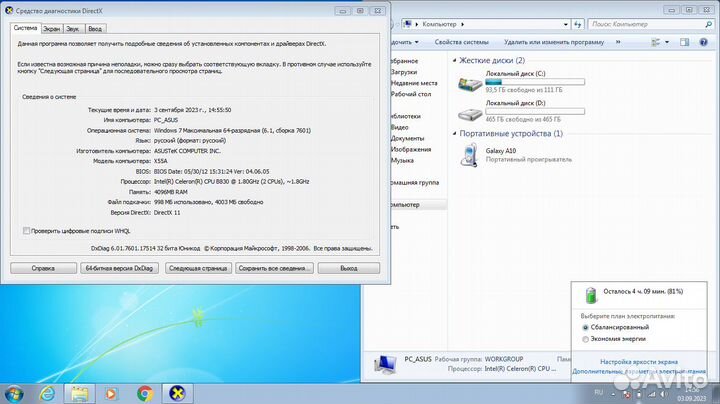Click the network signal tray icon
This screenshot has height=404, width=720.
[652, 394]
